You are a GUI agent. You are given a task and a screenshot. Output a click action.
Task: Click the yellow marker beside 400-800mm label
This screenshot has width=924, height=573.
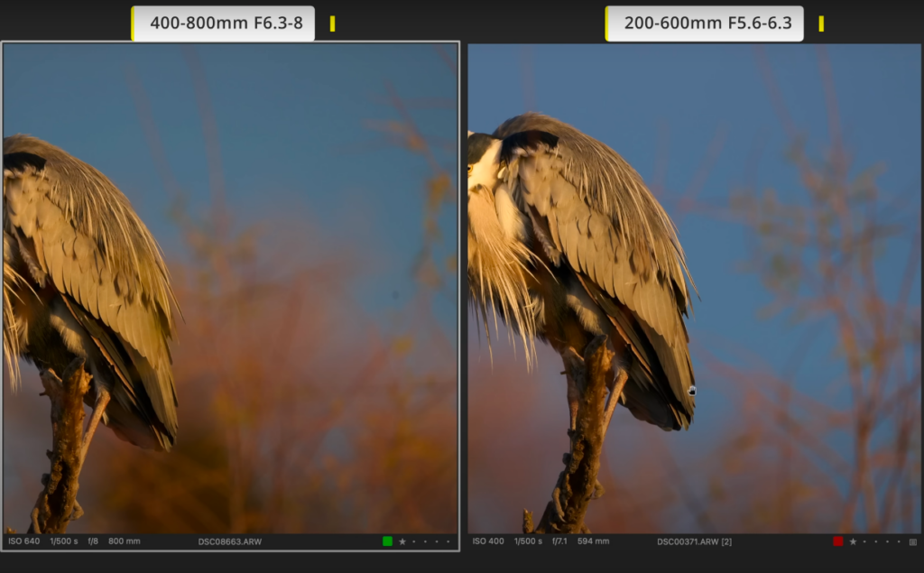click(x=332, y=23)
